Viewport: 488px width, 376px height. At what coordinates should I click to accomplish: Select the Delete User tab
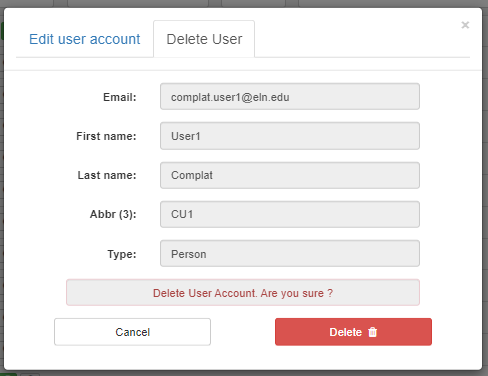[204, 39]
